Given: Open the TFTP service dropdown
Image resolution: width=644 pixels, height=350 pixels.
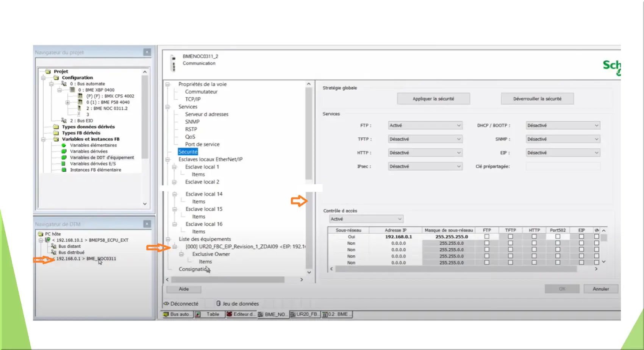Looking at the screenshot, I should [425, 139].
